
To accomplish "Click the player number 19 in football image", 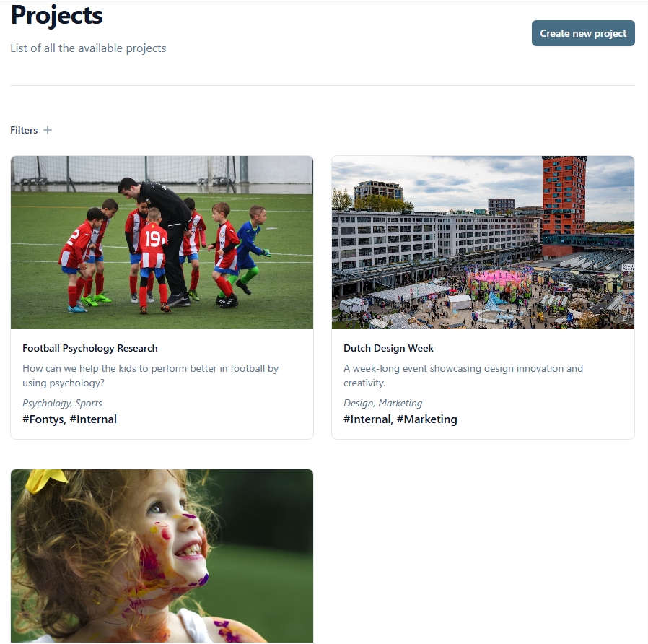I will click(x=153, y=238).
